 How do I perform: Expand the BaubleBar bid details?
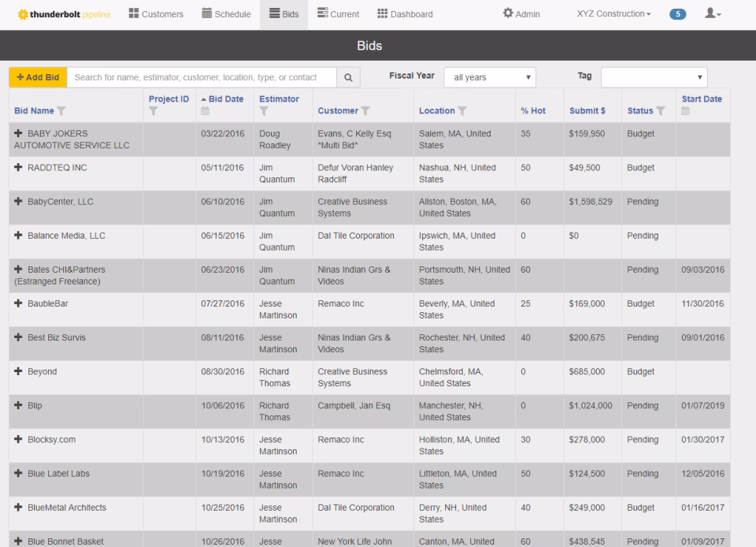pos(18,303)
